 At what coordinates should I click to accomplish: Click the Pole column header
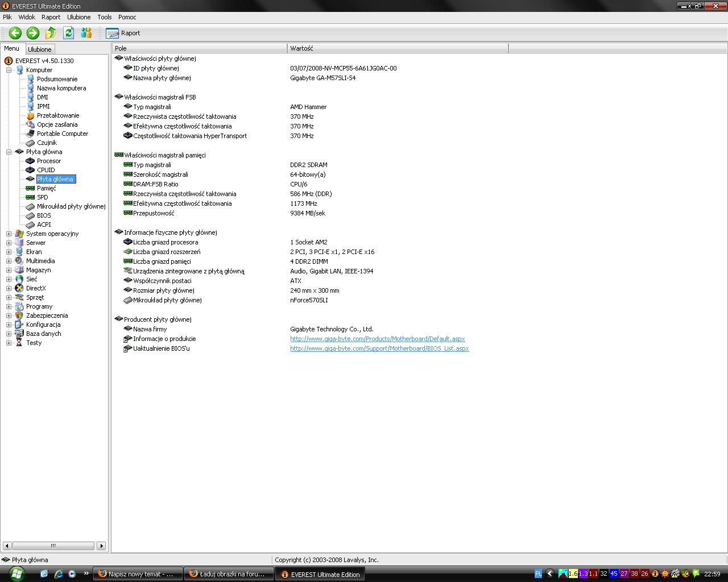pyautogui.click(x=200, y=48)
